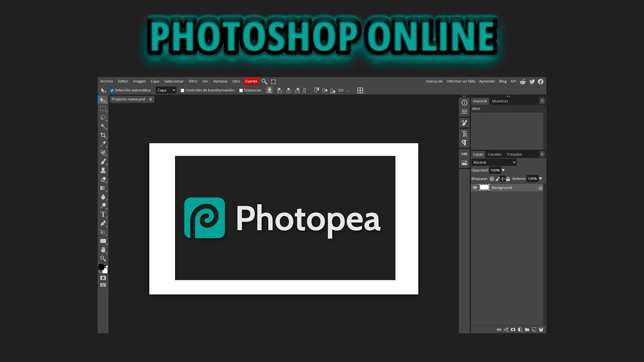
Task: Open the CSS side panel
Action: click(464, 154)
